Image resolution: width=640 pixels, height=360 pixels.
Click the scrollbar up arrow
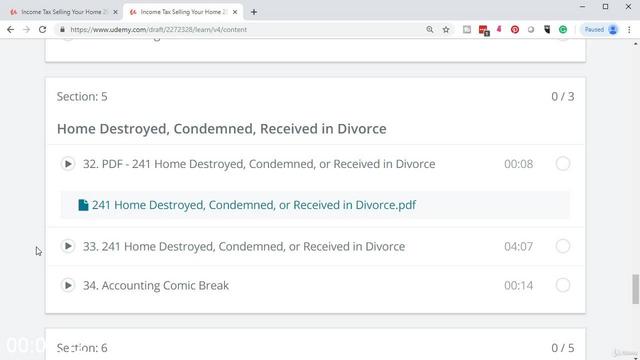click(636, 43)
